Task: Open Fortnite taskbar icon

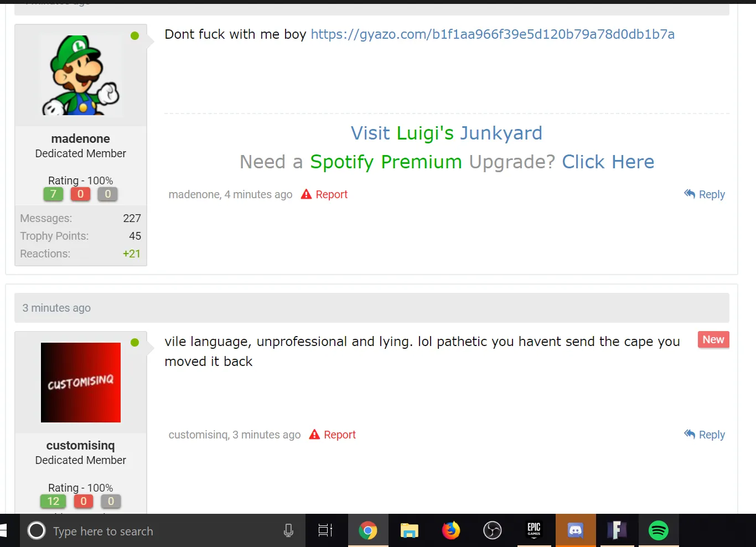Action: click(x=617, y=530)
